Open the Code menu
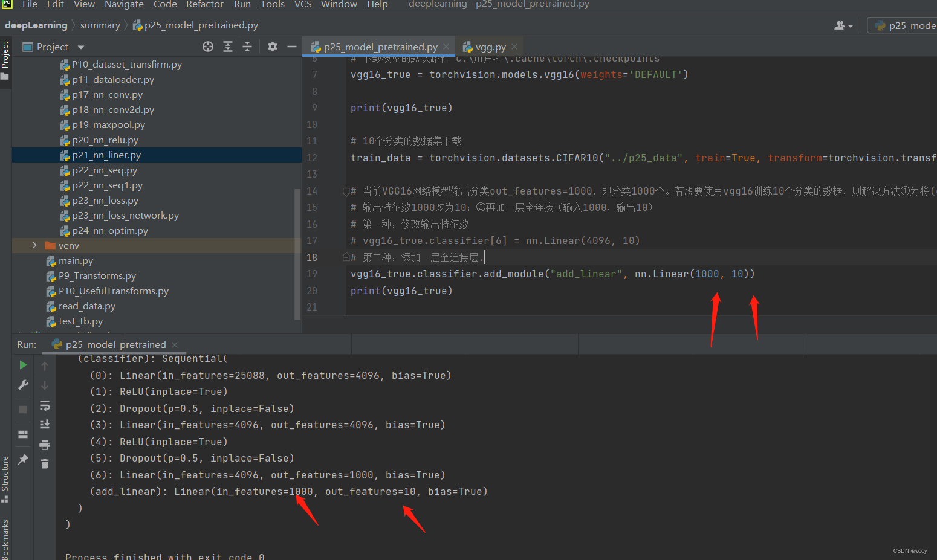This screenshot has height=560, width=937. coord(165,4)
